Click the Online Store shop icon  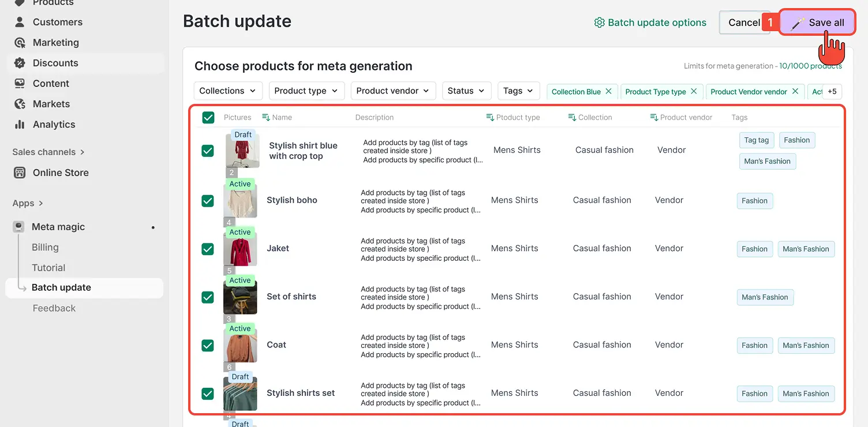(x=20, y=173)
